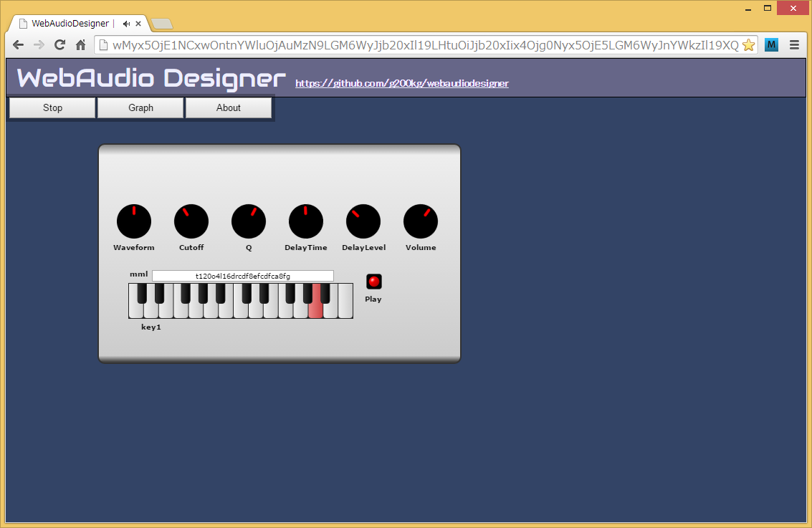
Task: Click the browser forward arrow
Action: coord(39,44)
